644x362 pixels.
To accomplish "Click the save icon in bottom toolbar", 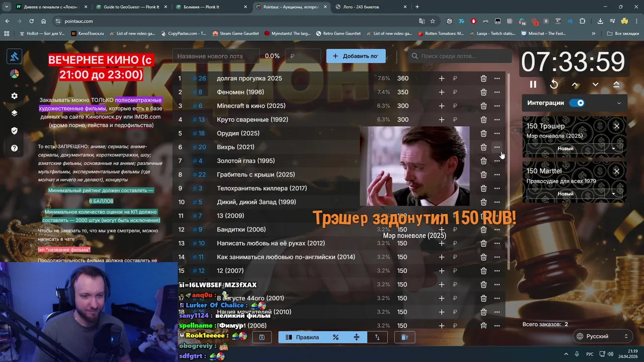I will [x=262, y=337].
